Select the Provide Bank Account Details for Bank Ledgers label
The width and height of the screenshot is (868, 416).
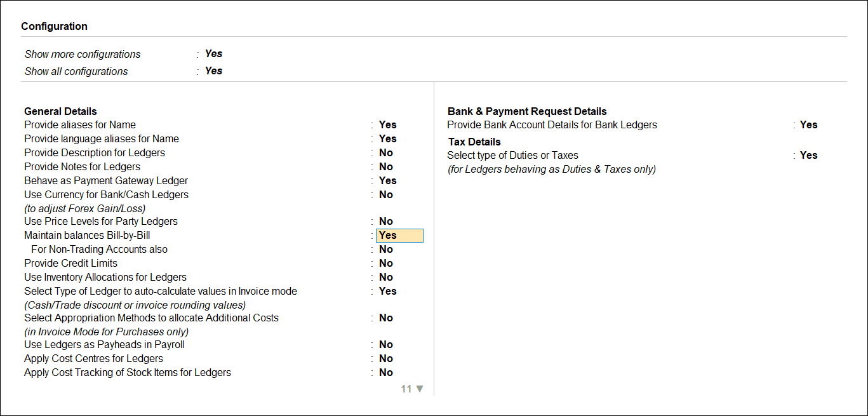552,125
